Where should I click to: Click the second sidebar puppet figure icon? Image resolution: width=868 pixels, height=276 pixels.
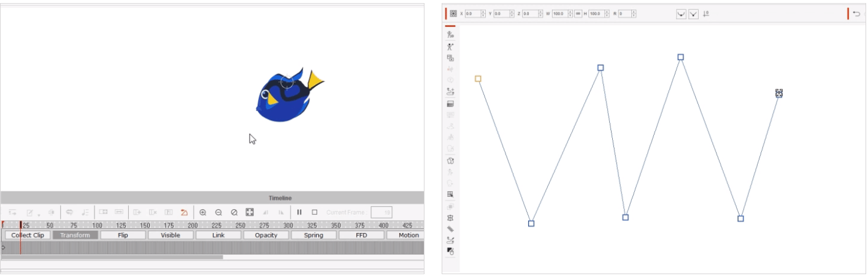tap(450, 47)
